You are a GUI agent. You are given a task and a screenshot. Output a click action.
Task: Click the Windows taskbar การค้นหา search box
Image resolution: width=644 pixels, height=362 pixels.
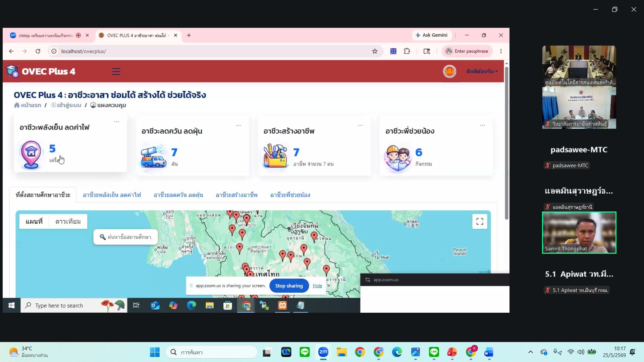click(212, 352)
